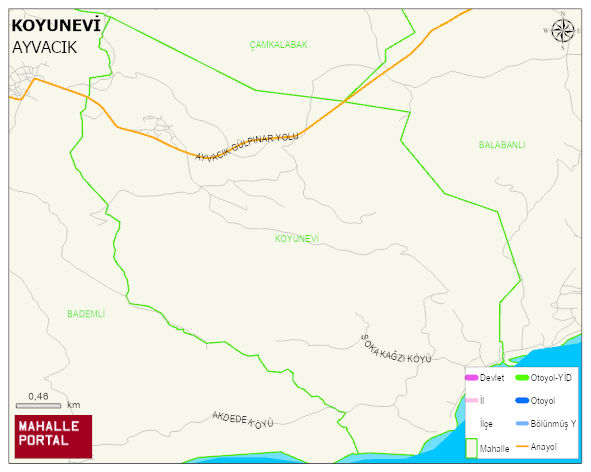Viewport: 591px width, 472px height.
Task: Click the km unit label
Action: [x=73, y=405]
